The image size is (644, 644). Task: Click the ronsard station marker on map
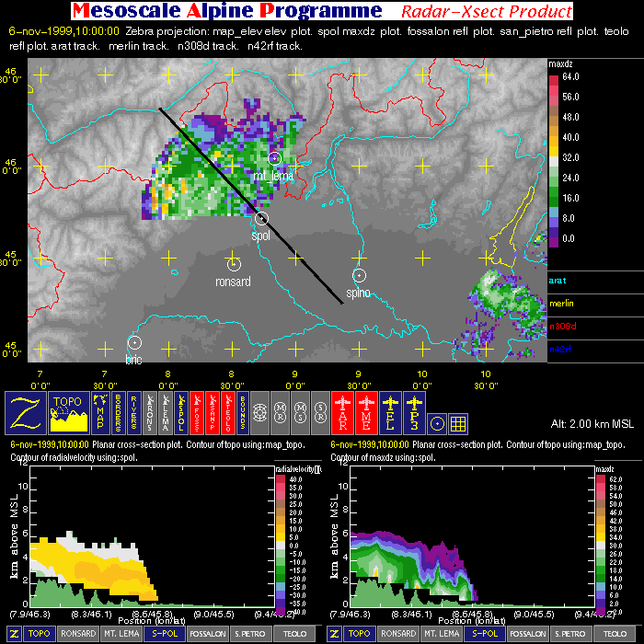click(x=234, y=265)
